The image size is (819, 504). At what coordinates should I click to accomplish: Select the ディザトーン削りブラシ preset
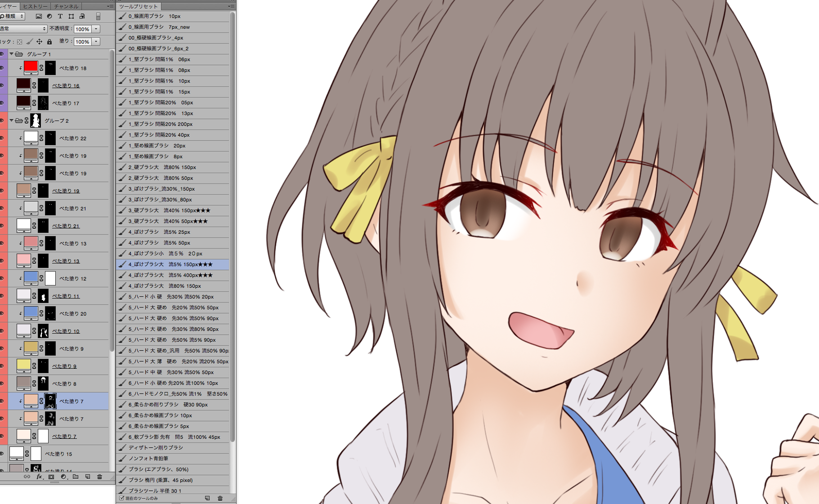click(156, 448)
